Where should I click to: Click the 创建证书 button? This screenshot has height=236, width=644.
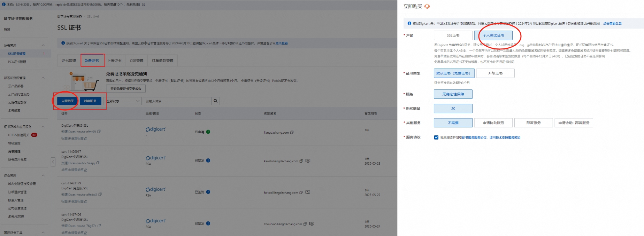[x=90, y=101]
